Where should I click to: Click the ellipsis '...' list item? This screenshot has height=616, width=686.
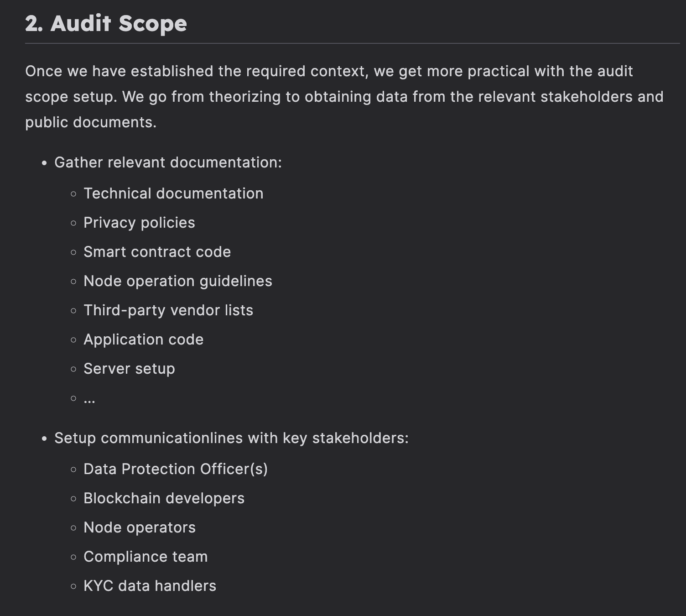tap(89, 400)
